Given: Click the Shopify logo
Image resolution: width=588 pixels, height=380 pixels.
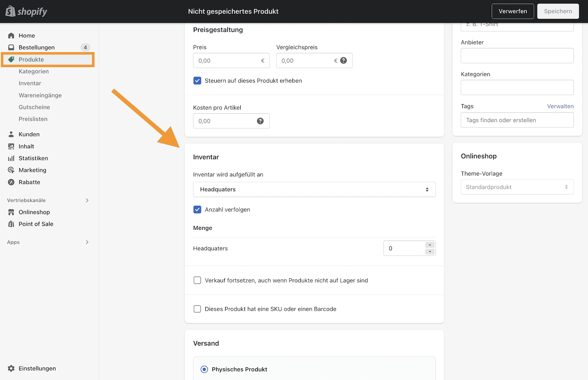Looking at the screenshot, I should [x=26, y=11].
